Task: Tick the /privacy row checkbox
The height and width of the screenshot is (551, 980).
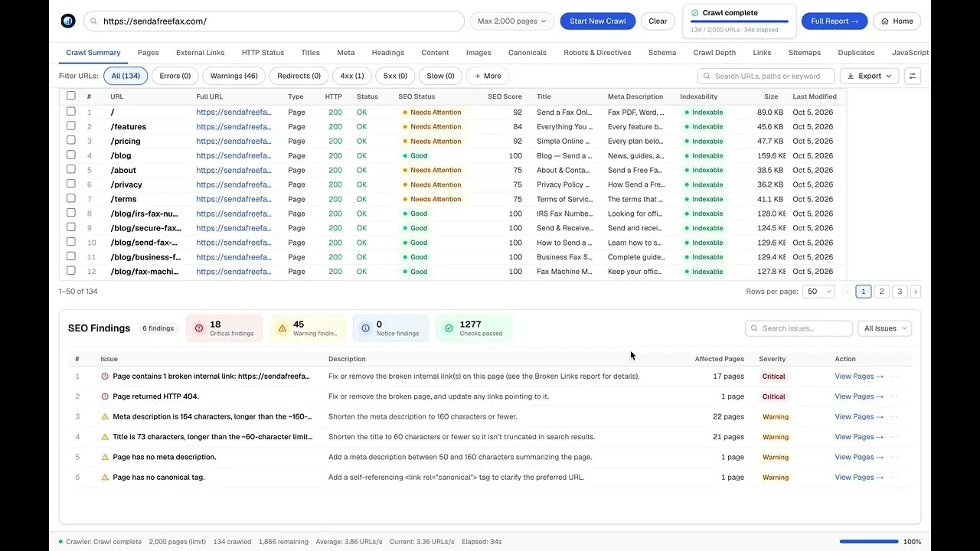Action: click(x=71, y=184)
